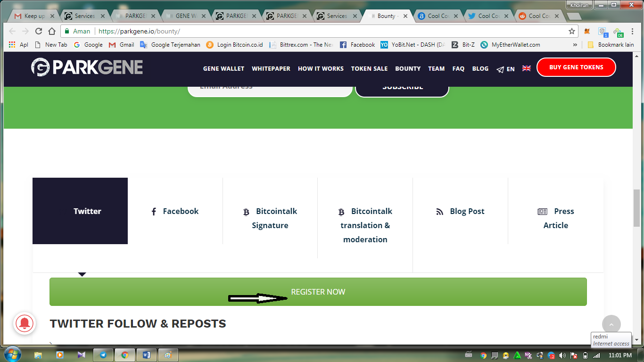644x362 pixels.
Task: Open HOW IT WORKS in the navbar
Action: pos(321,69)
